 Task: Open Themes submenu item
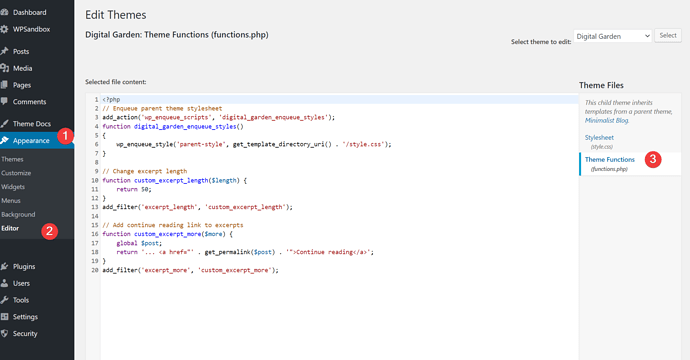point(12,159)
